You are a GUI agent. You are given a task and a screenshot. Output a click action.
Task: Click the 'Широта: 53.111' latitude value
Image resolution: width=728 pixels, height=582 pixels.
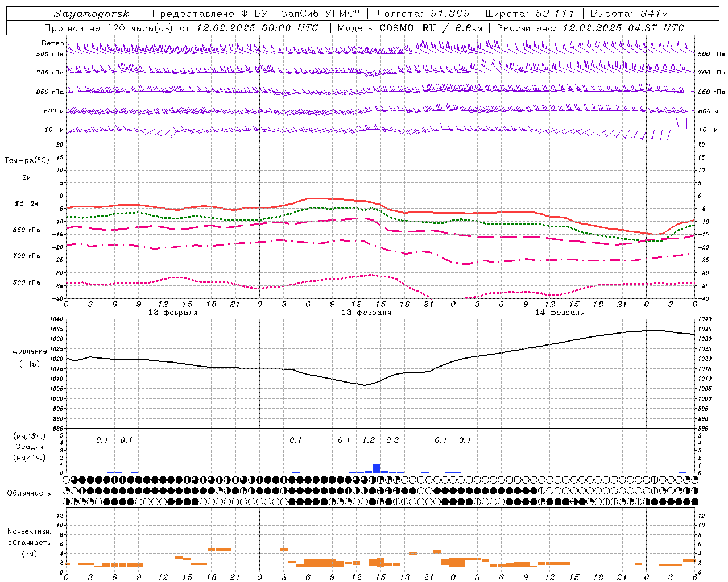point(530,14)
